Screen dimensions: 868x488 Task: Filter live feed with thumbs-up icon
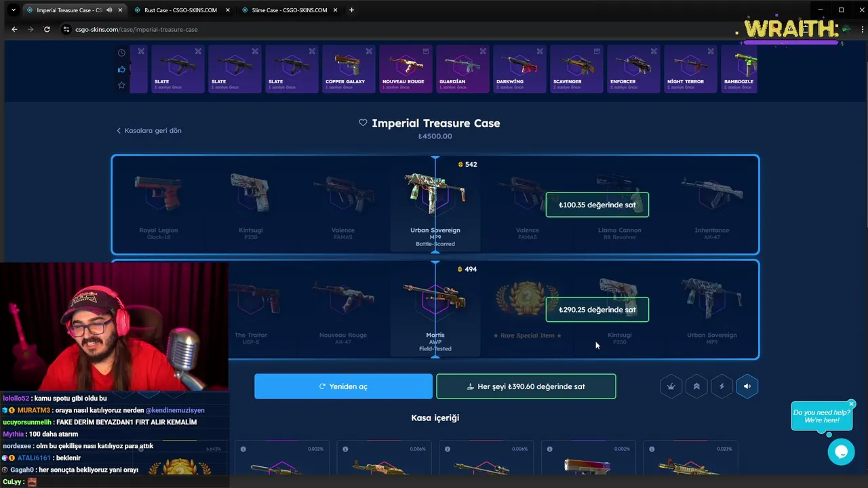[121, 69]
